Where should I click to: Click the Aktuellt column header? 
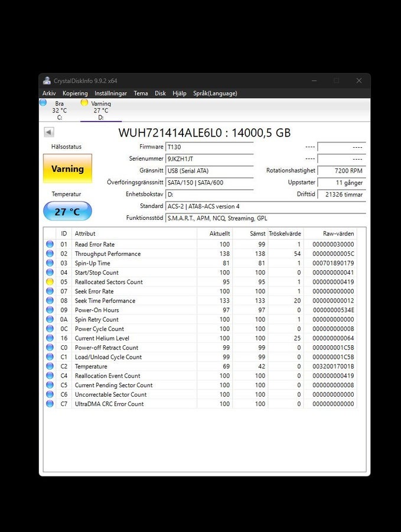pos(214,233)
